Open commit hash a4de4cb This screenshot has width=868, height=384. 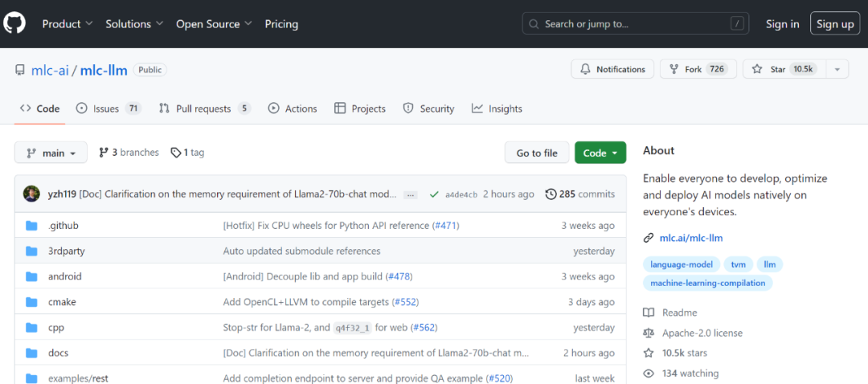[x=461, y=194]
